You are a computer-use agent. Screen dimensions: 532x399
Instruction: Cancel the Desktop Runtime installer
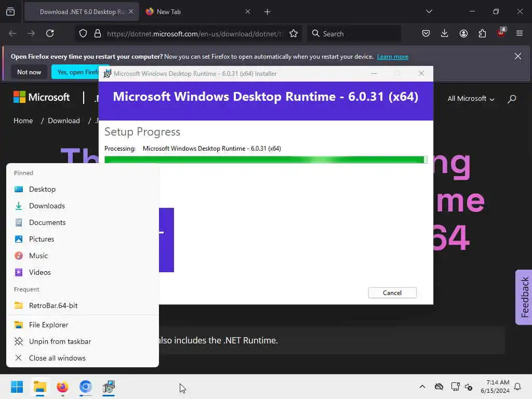392,293
